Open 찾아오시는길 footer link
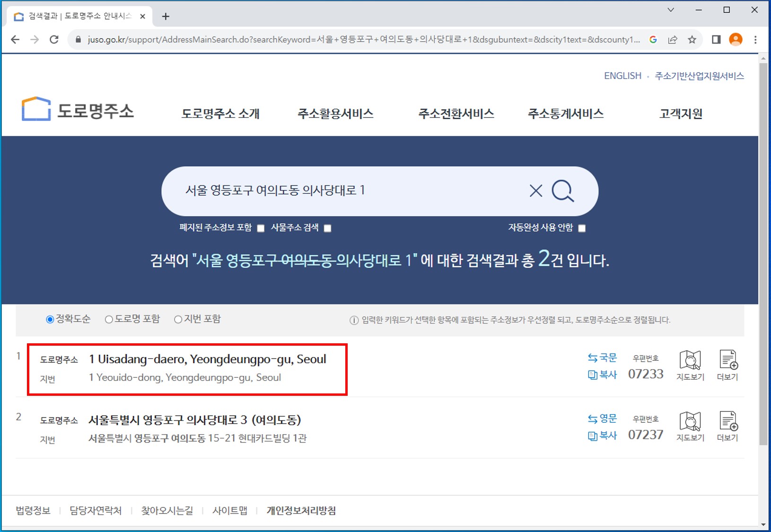This screenshot has height=532, width=771. (167, 511)
